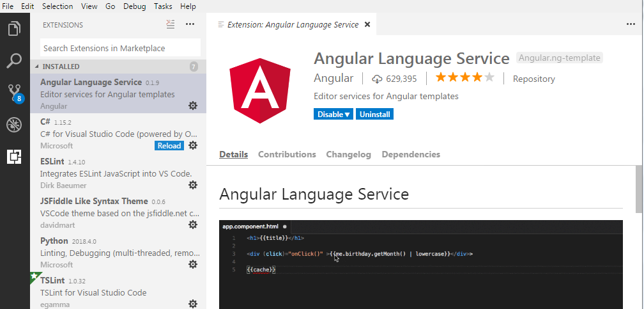Image resolution: width=644 pixels, height=309 pixels.
Task: Select the ESLint extension list item
Action: click(x=118, y=172)
